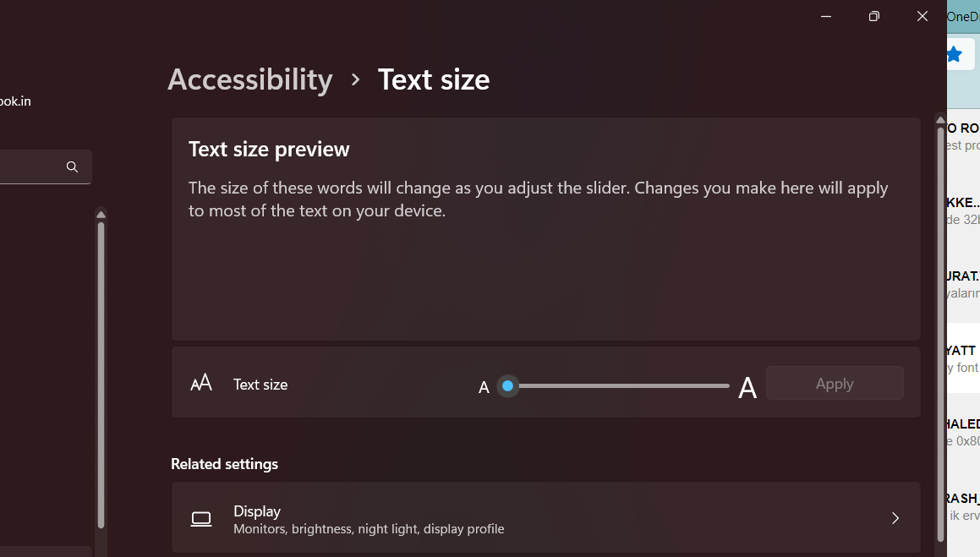Click the YATT item in background window
This screenshot has width=980, height=557.
(x=963, y=358)
